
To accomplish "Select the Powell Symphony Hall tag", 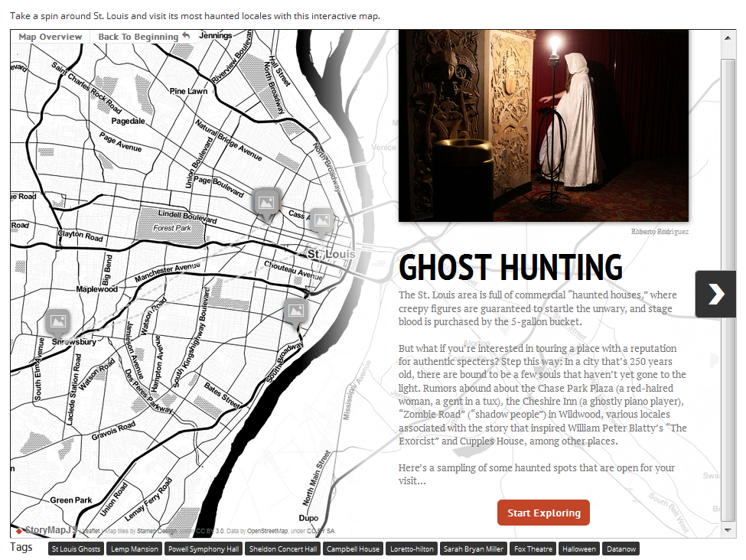I will tap(204, 549).
